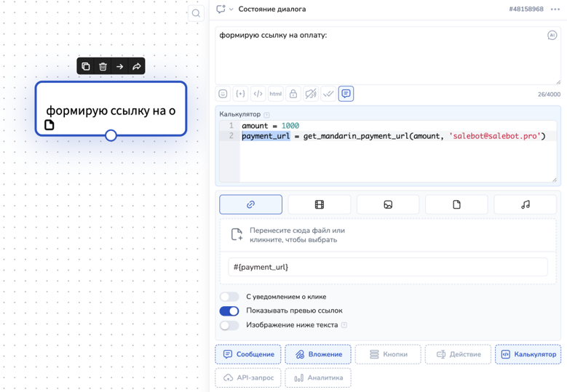This screenshot has height=392, width=567.
Task: Click the Действие section button
Action: click(458, 354)
